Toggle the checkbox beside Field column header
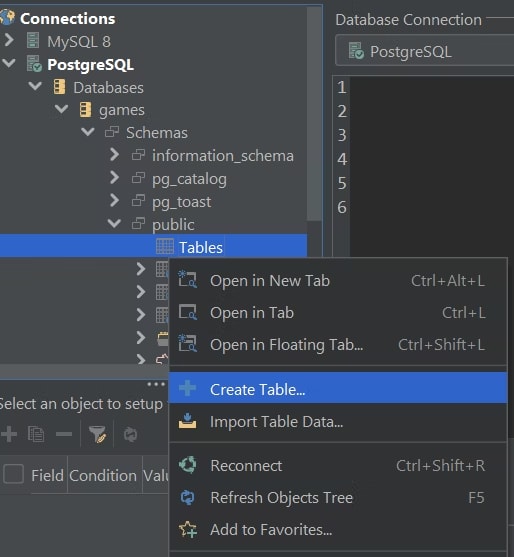The width and height of the screenshot is (514, 557). 13,474
